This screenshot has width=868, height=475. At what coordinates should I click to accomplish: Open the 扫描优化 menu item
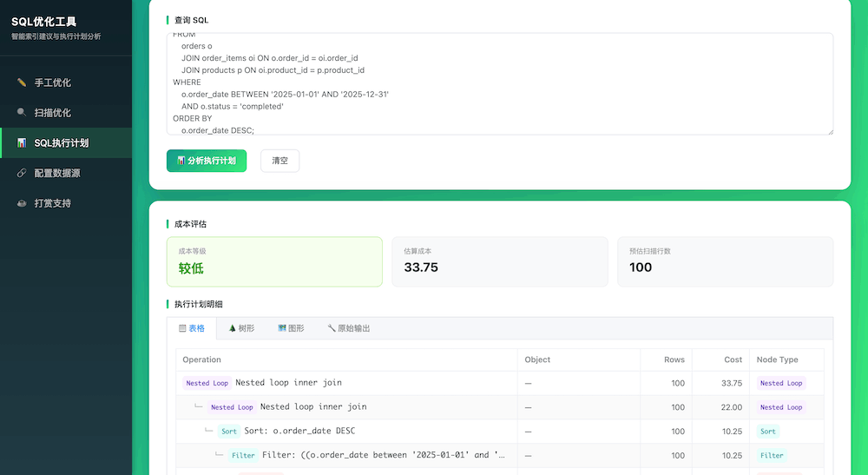(67, 112)
